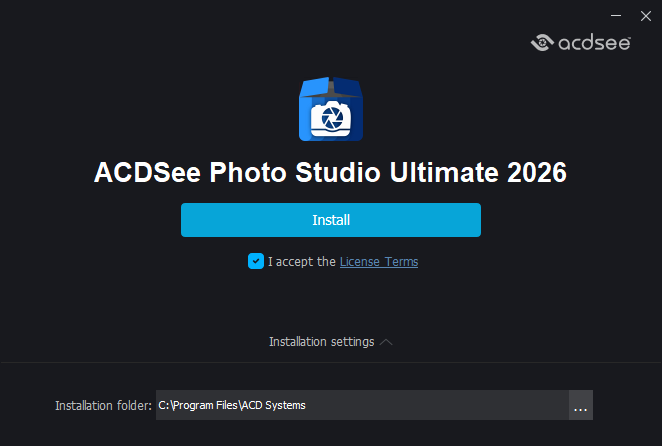Click the "Installation folder:" label
This screenshot has width=662, height=446.
click(103, 405)
